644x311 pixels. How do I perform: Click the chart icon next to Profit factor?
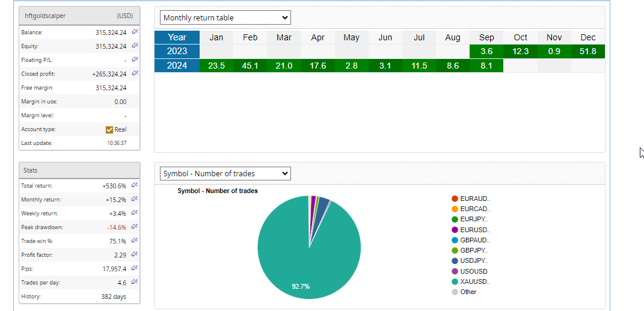[x=135, y=254]
